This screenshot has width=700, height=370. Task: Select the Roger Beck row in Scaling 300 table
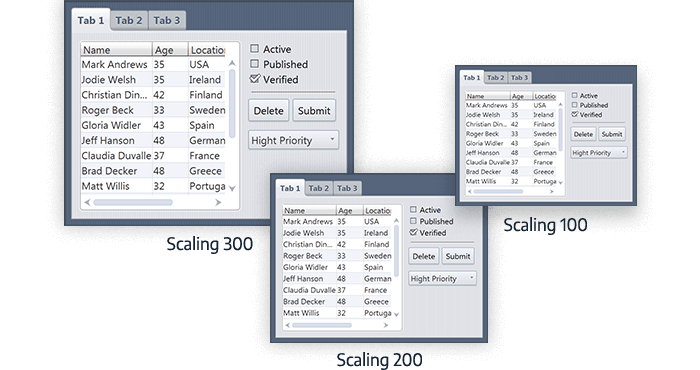[153, 110]
